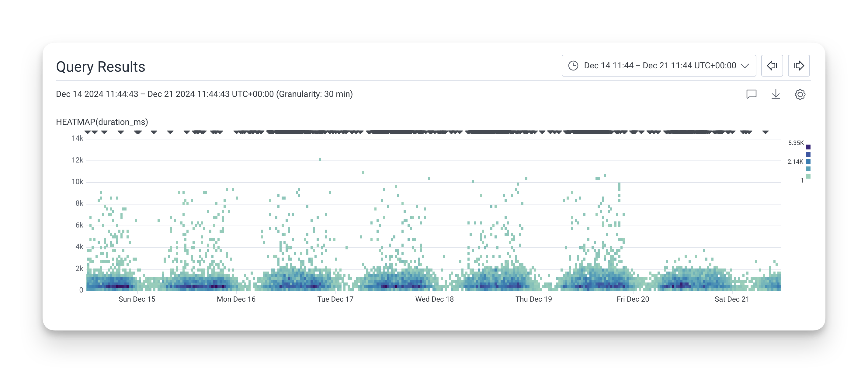Click the Fri Dec 20 axis label
Screen dimensions: 868x373
point(633,299)
